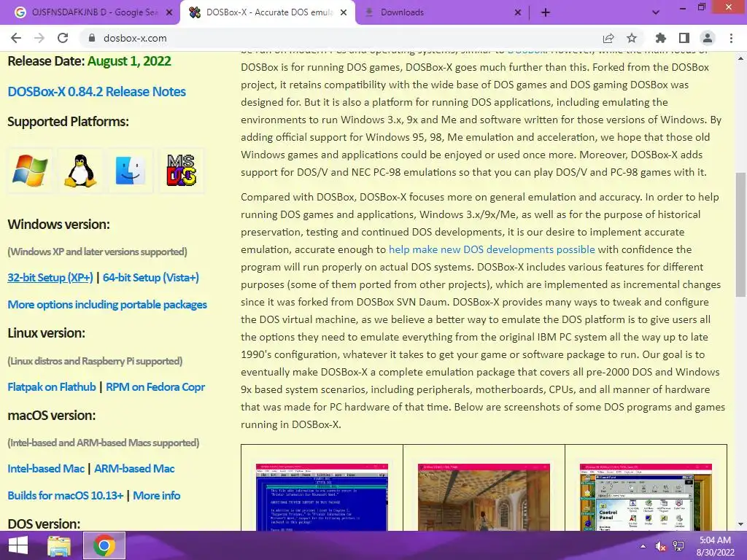Close the DOSBox-X tab
Viewport: 747px width, 560px height.
point(344,12)
